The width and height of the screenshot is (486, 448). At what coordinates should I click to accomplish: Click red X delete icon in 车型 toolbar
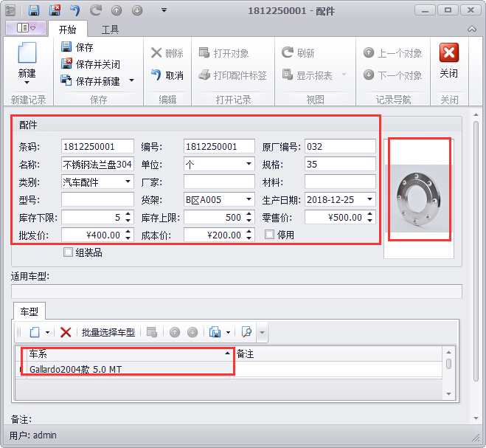[66, 332]
